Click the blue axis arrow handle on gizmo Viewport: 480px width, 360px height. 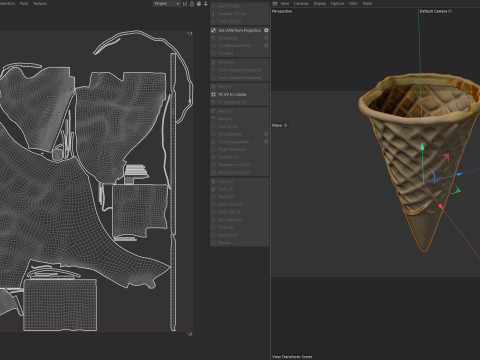click(x=459, y=174)
